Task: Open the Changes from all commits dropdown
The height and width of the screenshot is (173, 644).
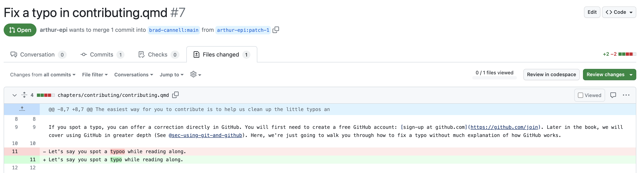Action: [43, 75]
